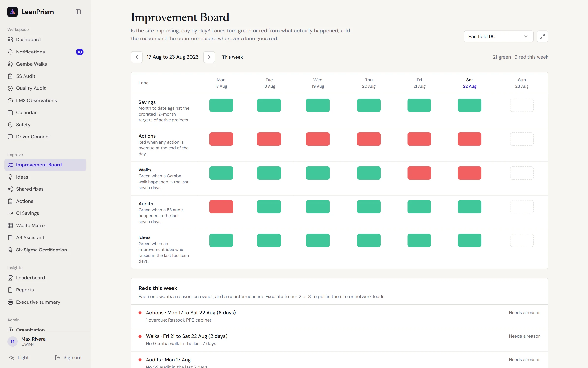Image resolution: width=588 pixels, height=368 pixels.
Task: Jump to This week
Action: coord(232,57)
